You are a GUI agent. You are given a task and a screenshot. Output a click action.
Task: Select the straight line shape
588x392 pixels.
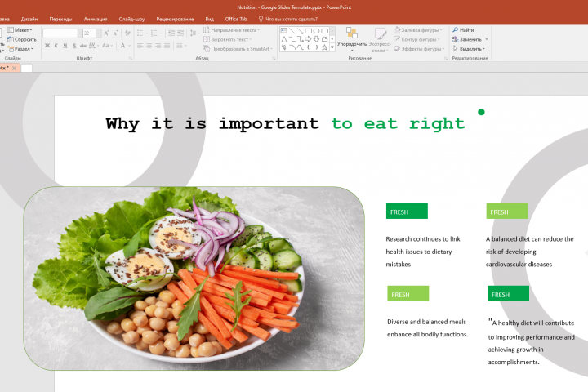pos(292,31)
